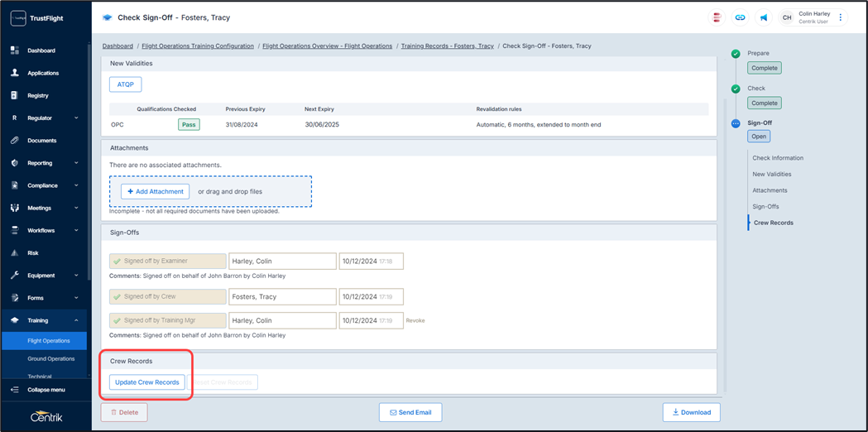
Task: Click the Update Crew Records button
Action: [x=147, y=382]
